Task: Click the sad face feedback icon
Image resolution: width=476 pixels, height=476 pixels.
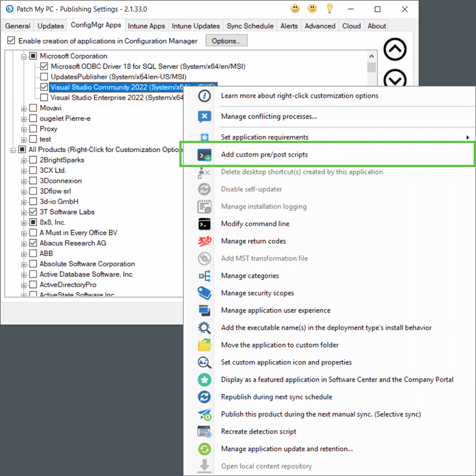Action: [312, 9]
